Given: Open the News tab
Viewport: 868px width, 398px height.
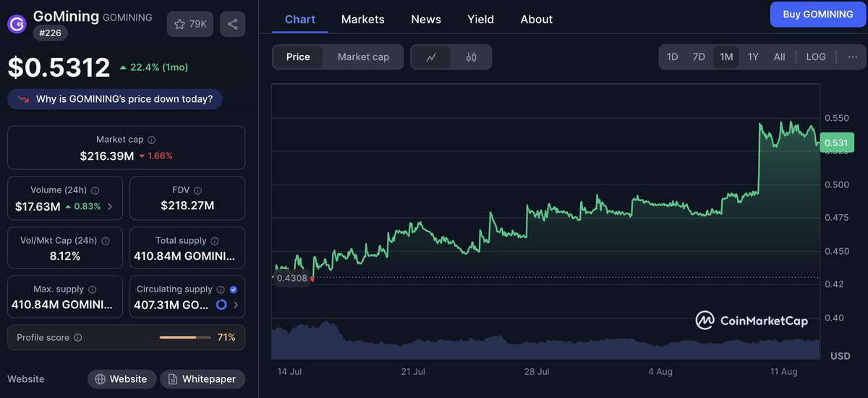Looking at the screenshot, I should [x=426, y=20].
